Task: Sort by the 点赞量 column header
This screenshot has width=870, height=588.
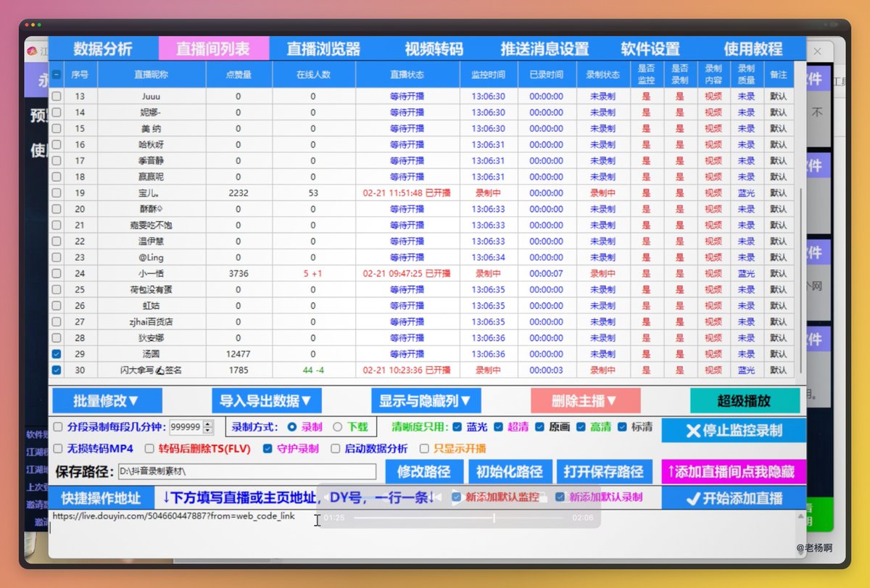Action: (239, 74)
